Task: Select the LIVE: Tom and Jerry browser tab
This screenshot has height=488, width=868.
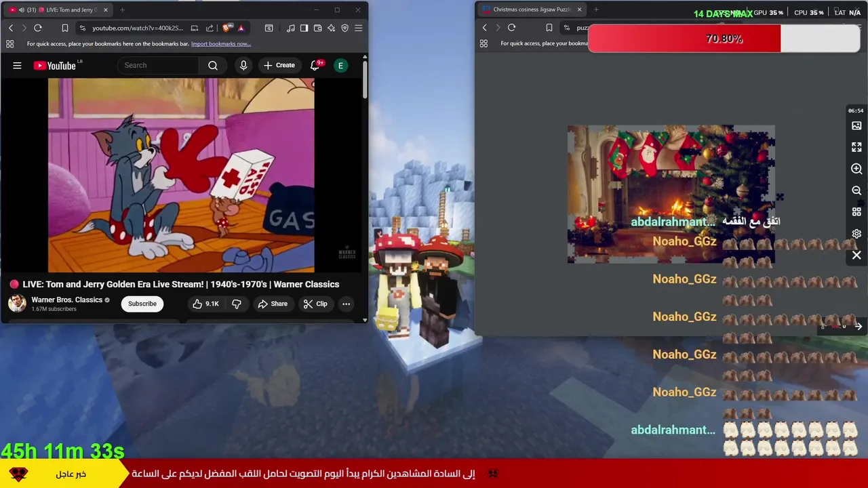Action: 60,9
